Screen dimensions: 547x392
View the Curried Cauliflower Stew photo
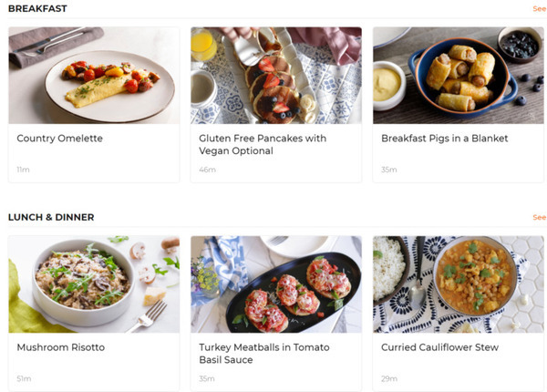458,284
